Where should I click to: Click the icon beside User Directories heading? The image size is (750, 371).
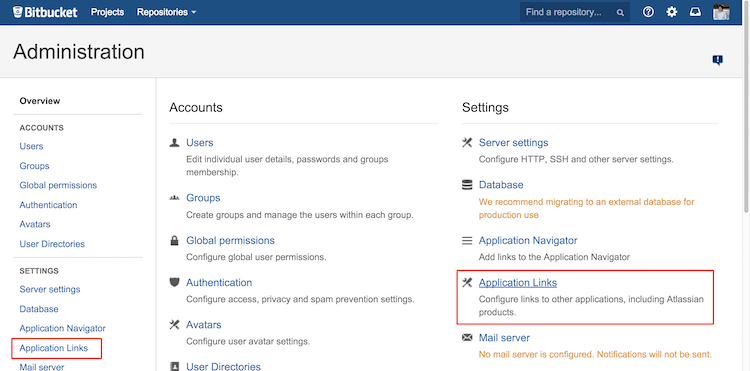175,367
